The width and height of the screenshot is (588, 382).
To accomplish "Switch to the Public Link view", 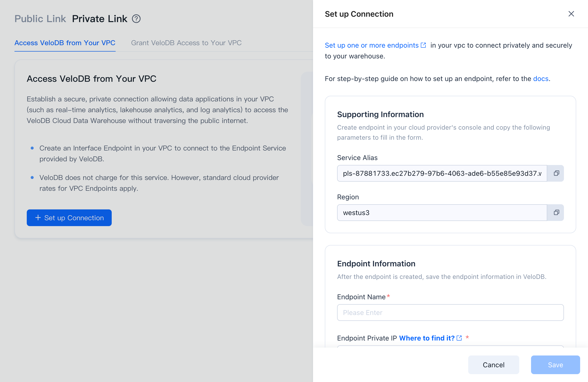I will 40,18.
